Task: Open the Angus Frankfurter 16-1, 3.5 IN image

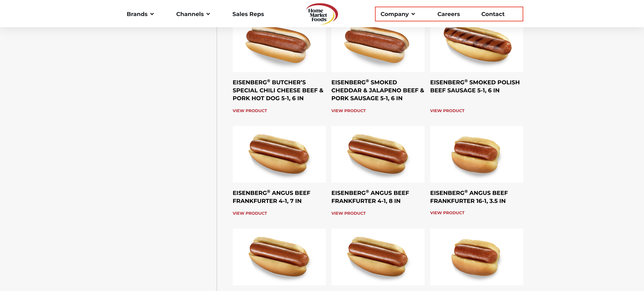Action: click(x=477, y=154)
